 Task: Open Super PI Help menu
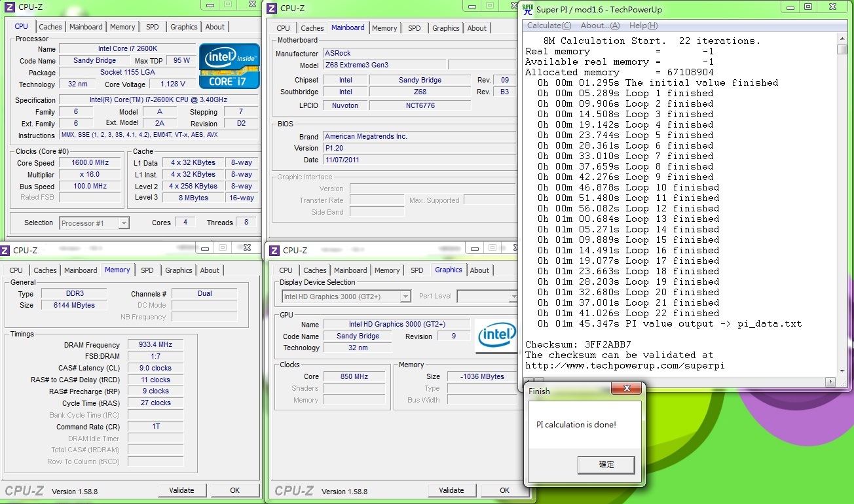643,26
